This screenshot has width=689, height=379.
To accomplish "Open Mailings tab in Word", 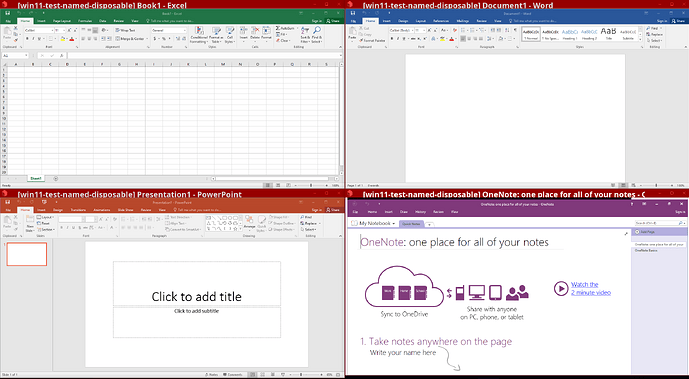I will (462, 21).
